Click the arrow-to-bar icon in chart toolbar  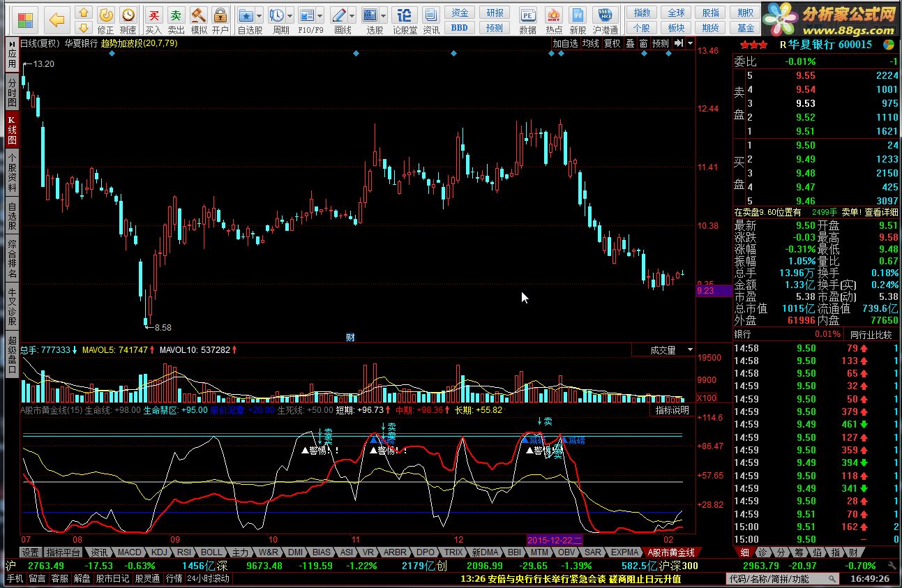(x=678, y=43)
